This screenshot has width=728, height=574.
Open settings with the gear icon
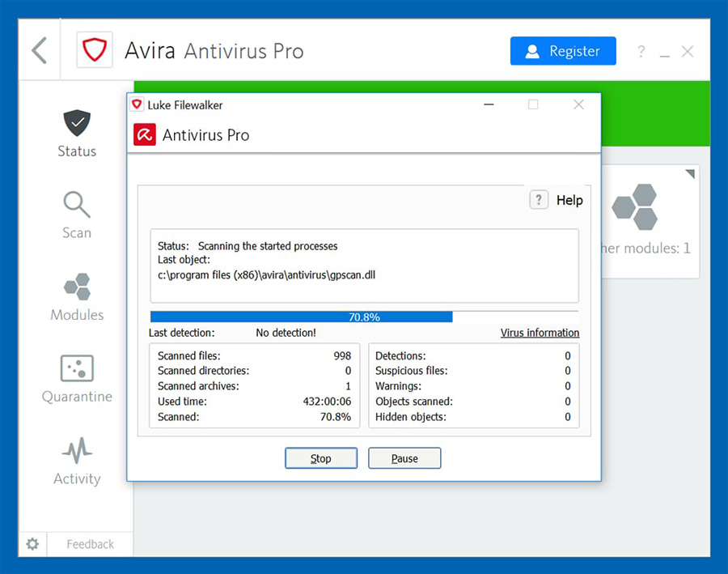tap(32, 544)
